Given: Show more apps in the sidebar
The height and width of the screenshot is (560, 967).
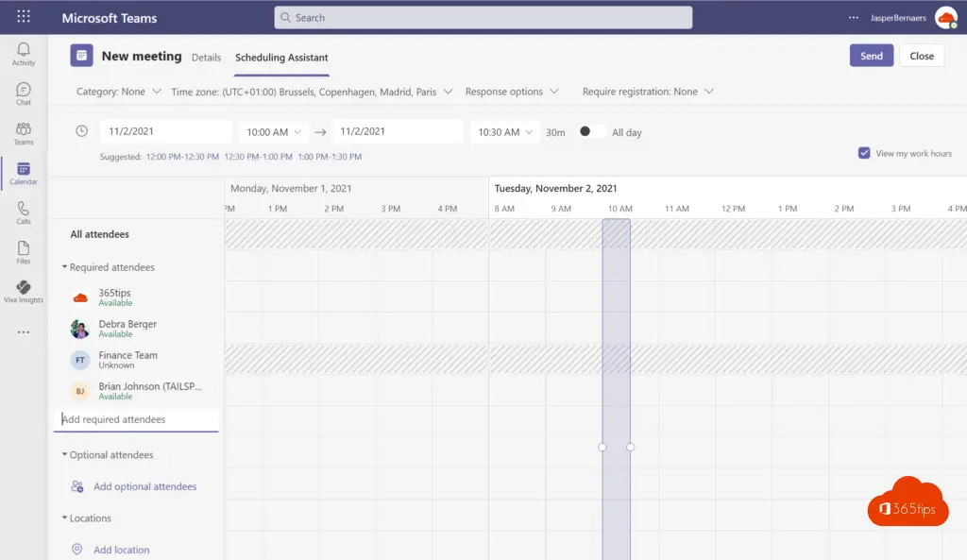Looking at the screenshot, I should (24, 332).
